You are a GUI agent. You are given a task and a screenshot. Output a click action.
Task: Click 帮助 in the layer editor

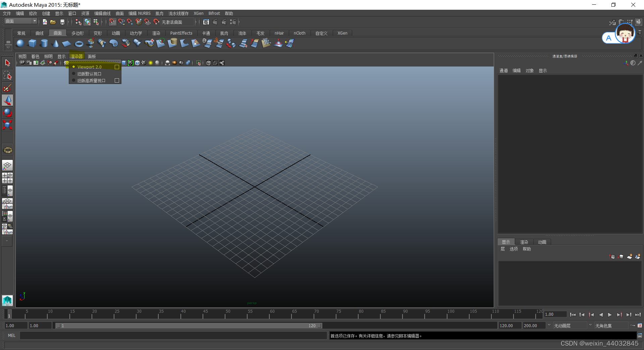pyautogui.click(x=526, y=249)
